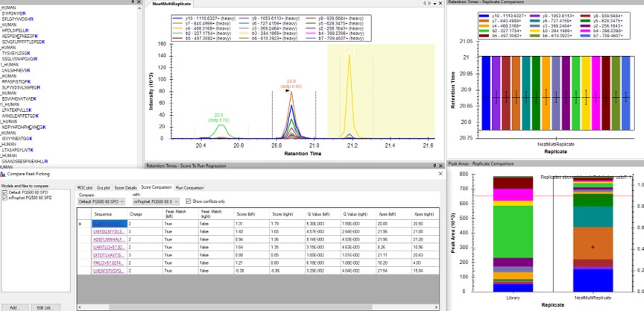
Task: Open the Score Details tab
Action: pyautogui.click(x=126, y=187)
